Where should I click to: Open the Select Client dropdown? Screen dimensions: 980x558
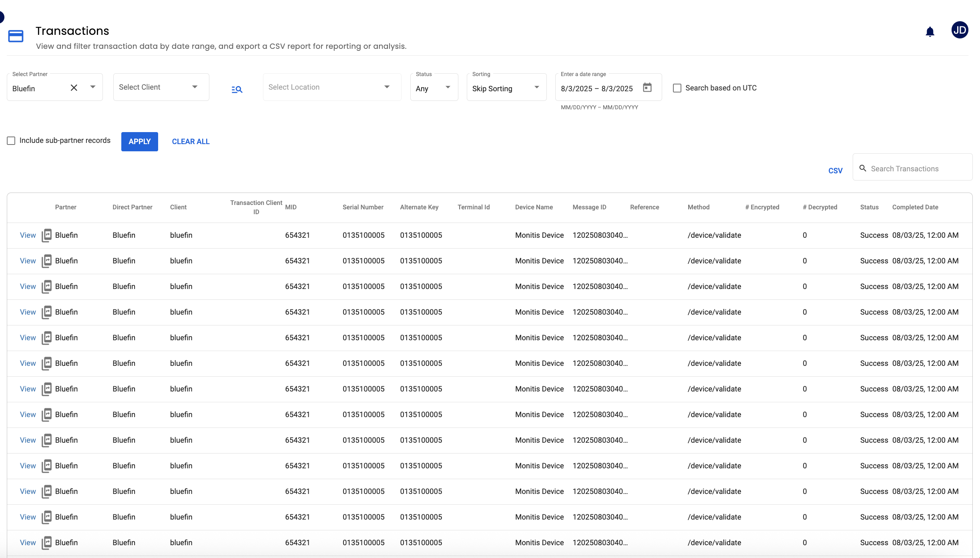161,87
